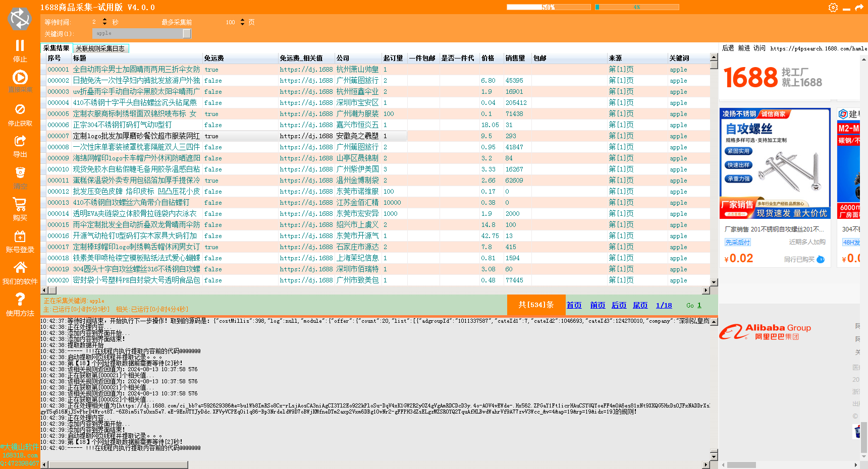The height and width of the screenshot is (469, 868).
Task: Sort by the 起订里 column header
Action: coord(395,58)
